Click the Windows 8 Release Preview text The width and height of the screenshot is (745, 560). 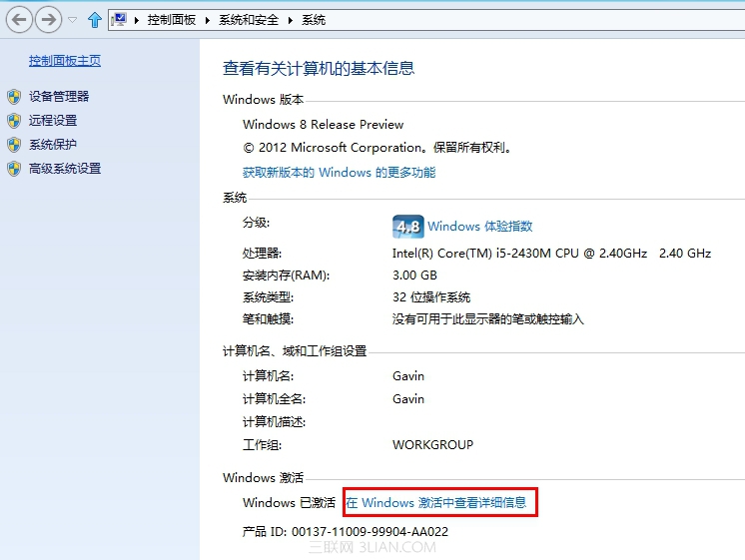pos(324,125)
